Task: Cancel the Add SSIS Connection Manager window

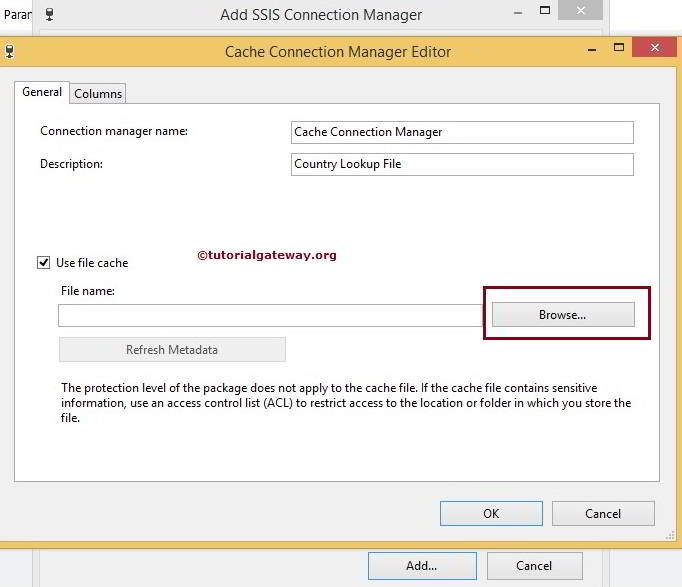Action: click(x=534, y=566)
